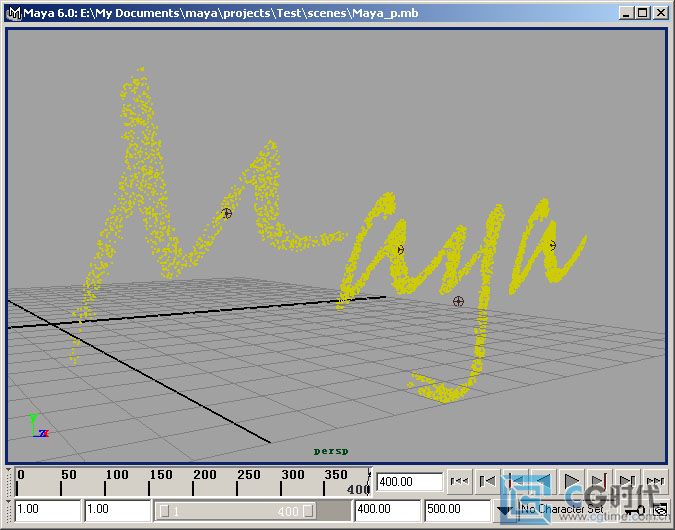Go to end of playback range

pyautogui.click(x=655, y=481)
